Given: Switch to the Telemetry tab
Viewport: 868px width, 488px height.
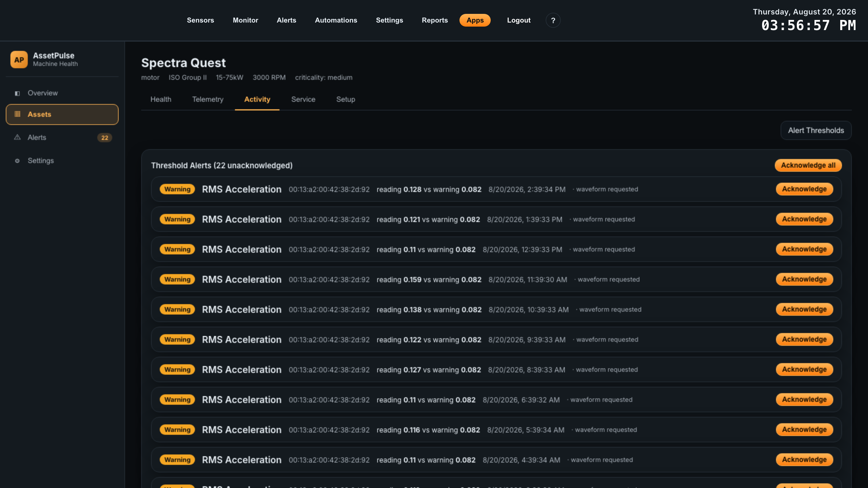Looking at the screenshot, I should (x=207, y=99).
